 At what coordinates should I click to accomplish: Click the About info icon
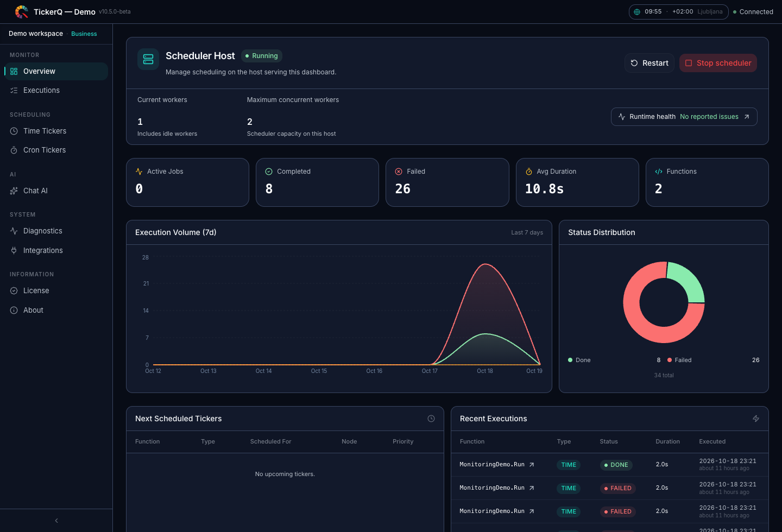[x=14, y=310]
